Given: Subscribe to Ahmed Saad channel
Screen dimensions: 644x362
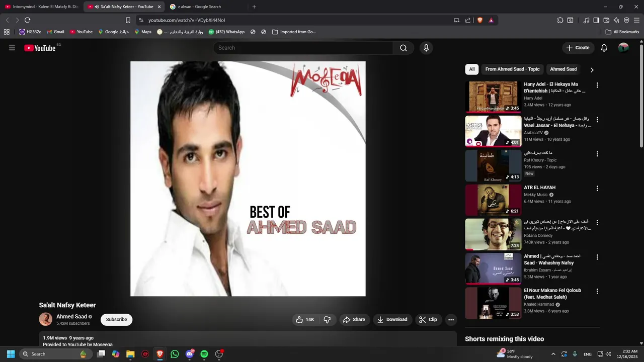Looking at the screenshot, I should click(116, 320).
